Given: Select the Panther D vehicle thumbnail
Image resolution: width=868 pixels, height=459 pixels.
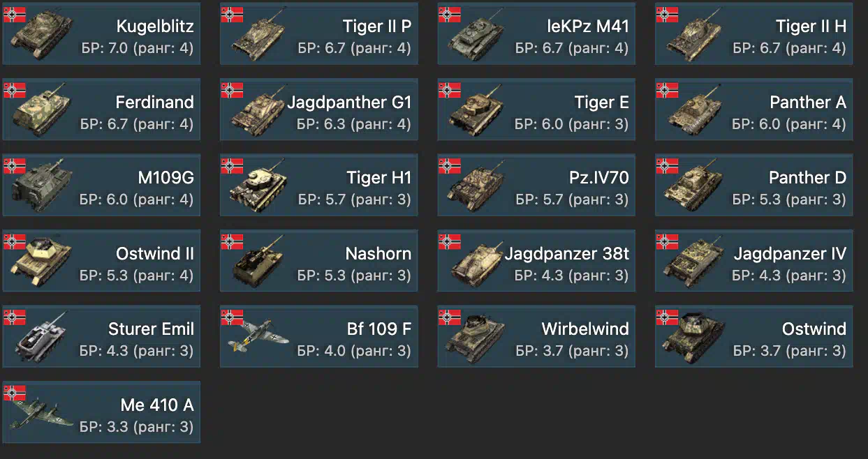Looking at the screenshot, I should tap(694, 186).
